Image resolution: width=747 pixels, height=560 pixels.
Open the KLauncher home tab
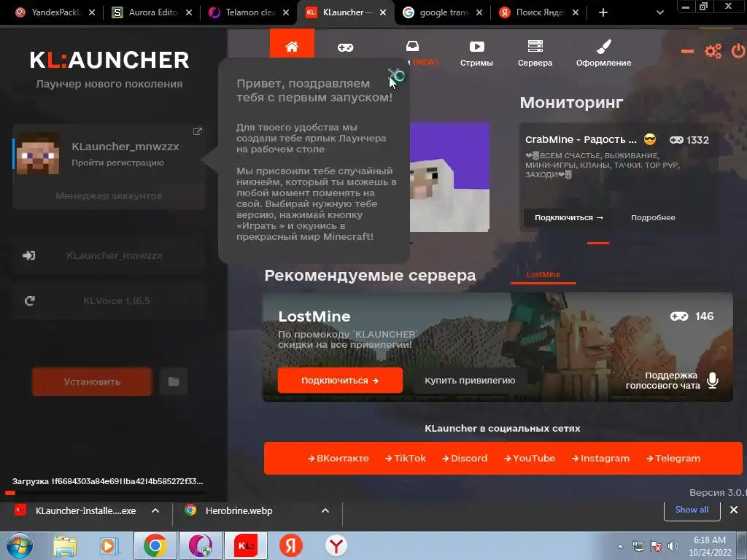[x=292, y=44]
